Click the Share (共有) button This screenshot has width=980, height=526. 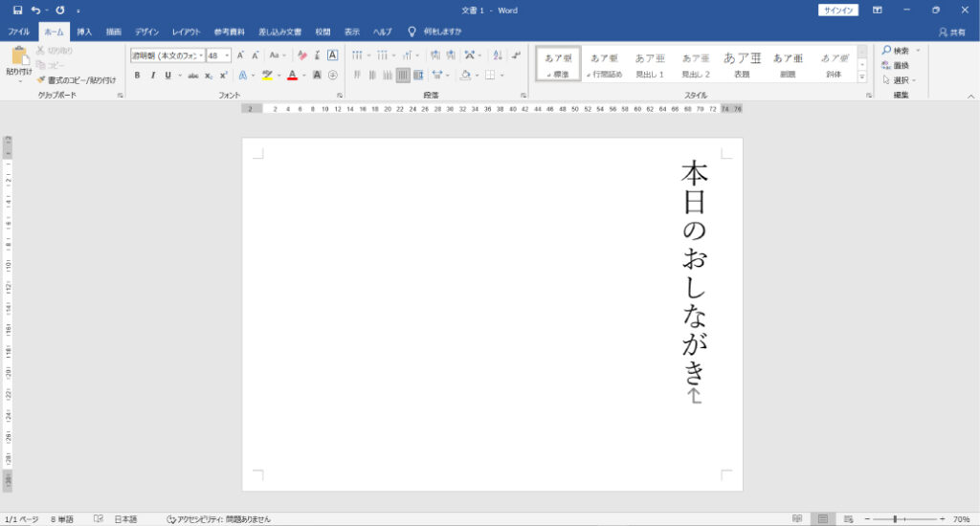(x=952, y=32)
